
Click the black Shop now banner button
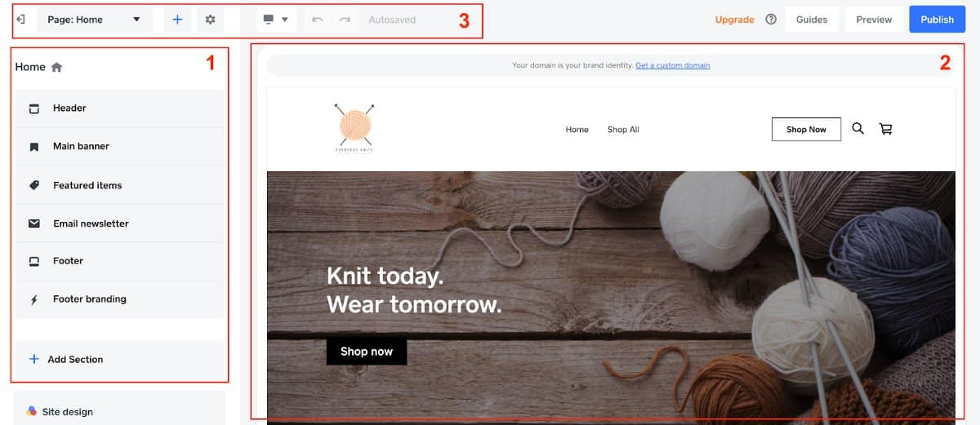367,352
